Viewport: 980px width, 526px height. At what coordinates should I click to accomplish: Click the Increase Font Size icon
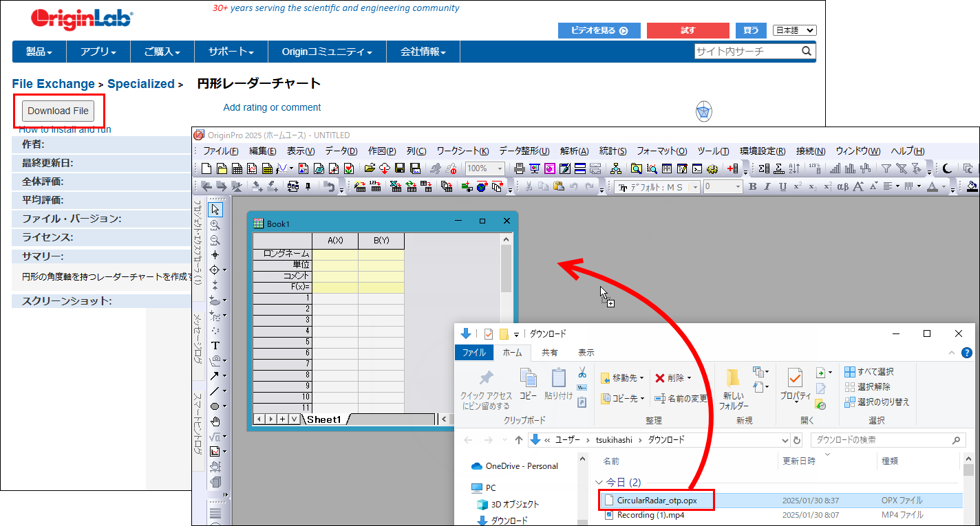click(x=858, y=186)
